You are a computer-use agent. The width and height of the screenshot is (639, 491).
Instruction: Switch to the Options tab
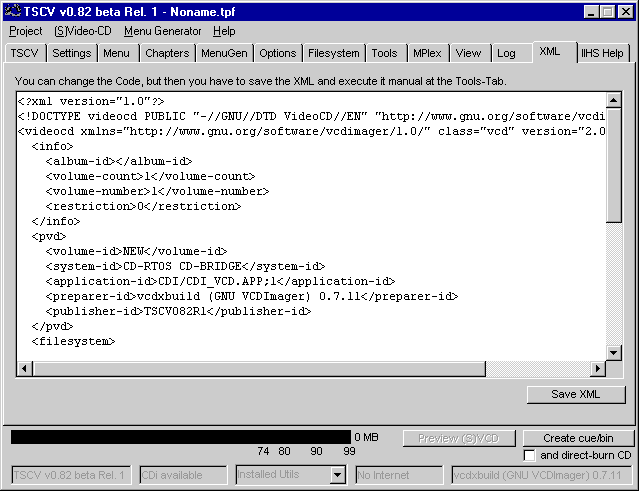(278, 53)
